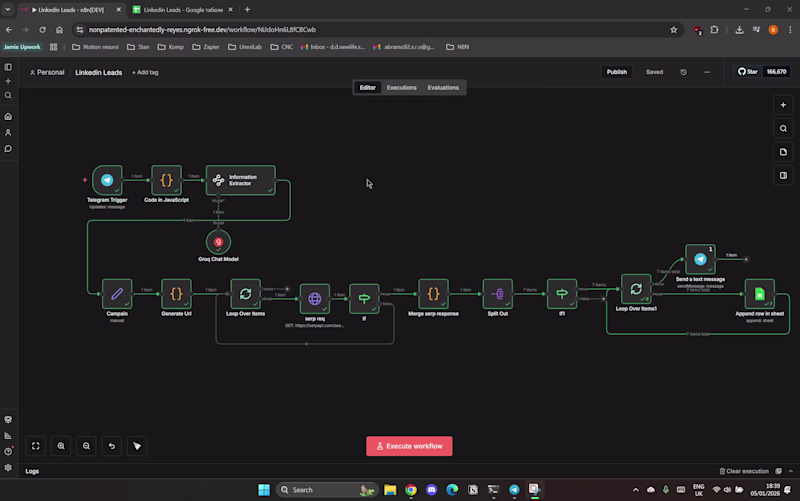Switch to the Evaluations tab
The image size is (800, 501).
point(443,88)
